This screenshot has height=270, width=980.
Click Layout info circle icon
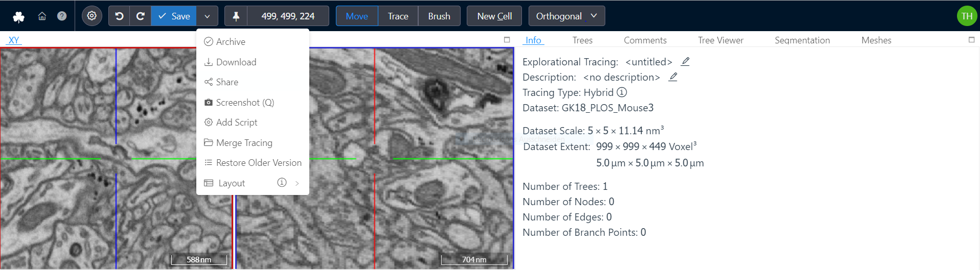pos(282,182)
